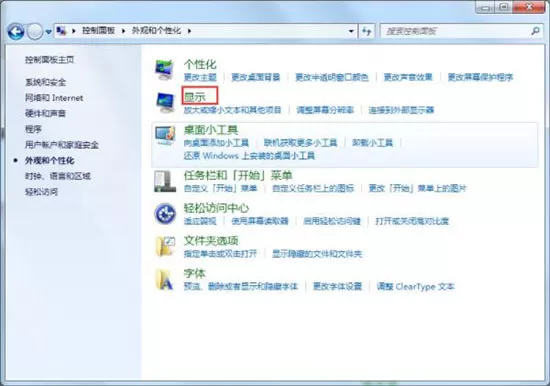This screenshot has height=386, width=550.
Task: Select 轻松访问 in the sidebar
Action: tap(41, 192)
